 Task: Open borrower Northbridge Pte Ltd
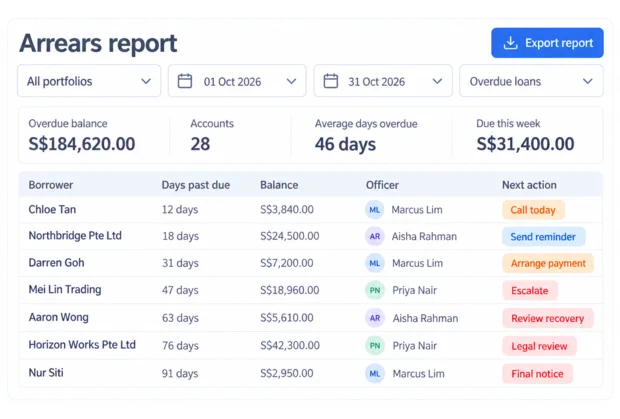coord(75,236)
